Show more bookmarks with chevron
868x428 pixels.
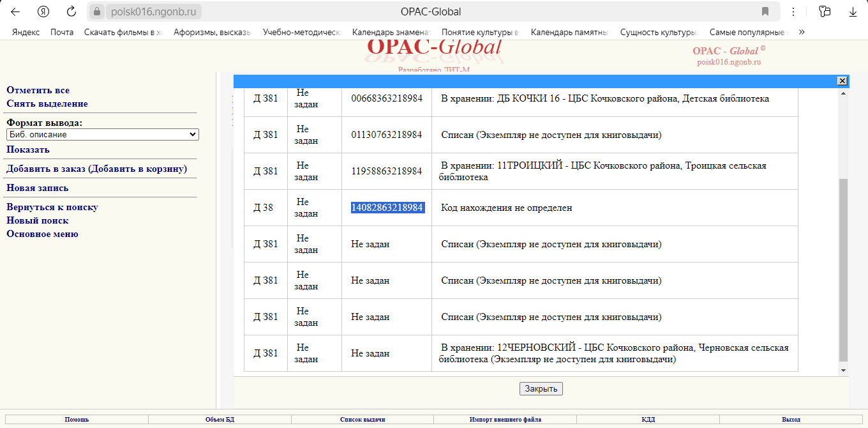802,31
